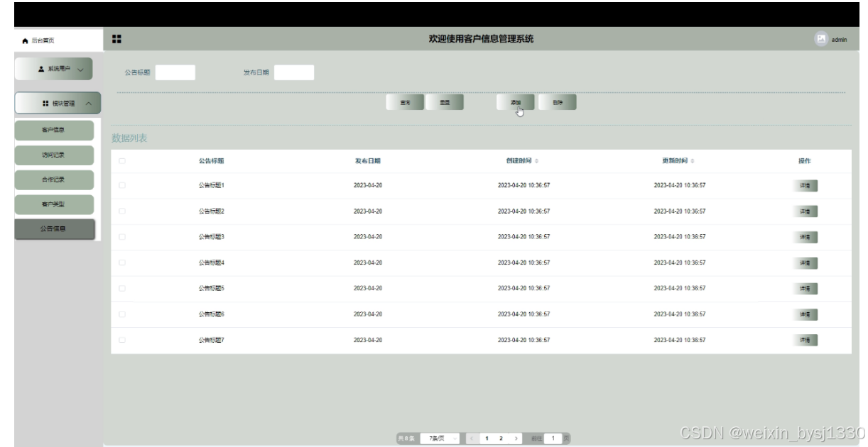Open 访问记录 in the sidebar
Screen dimensions: 868x447
point(54,155)
